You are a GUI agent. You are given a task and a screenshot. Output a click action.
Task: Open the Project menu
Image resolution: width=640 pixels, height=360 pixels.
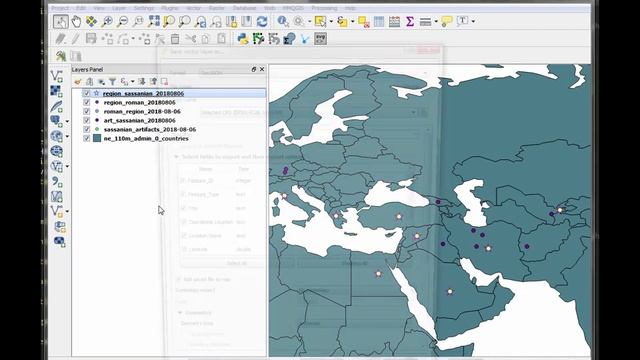point(60,8)
